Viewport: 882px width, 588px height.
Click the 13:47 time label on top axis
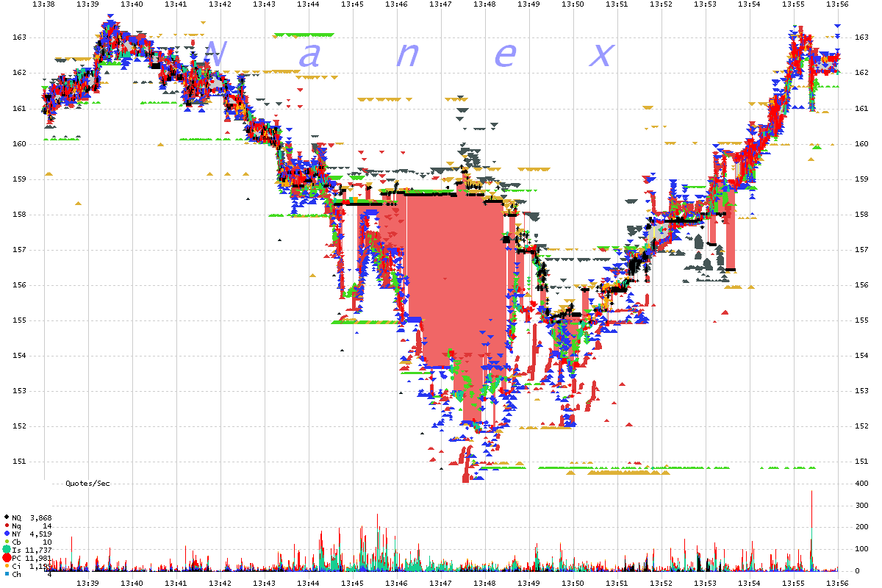440,4
